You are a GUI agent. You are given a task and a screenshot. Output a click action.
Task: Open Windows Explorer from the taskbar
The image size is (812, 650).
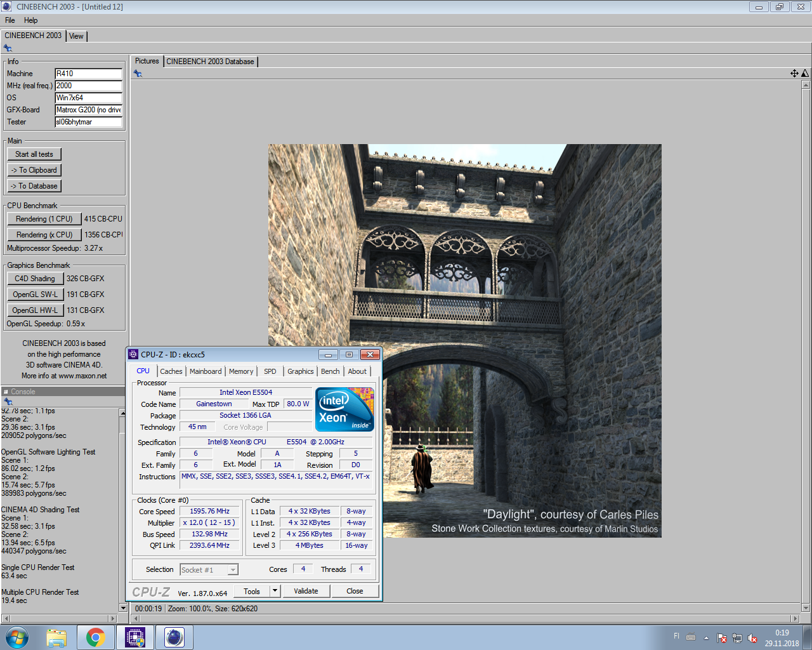(x=56, y=637)
